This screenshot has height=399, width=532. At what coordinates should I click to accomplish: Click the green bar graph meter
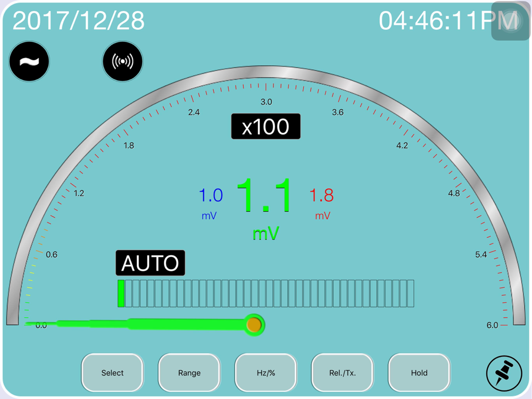(265, 294)
